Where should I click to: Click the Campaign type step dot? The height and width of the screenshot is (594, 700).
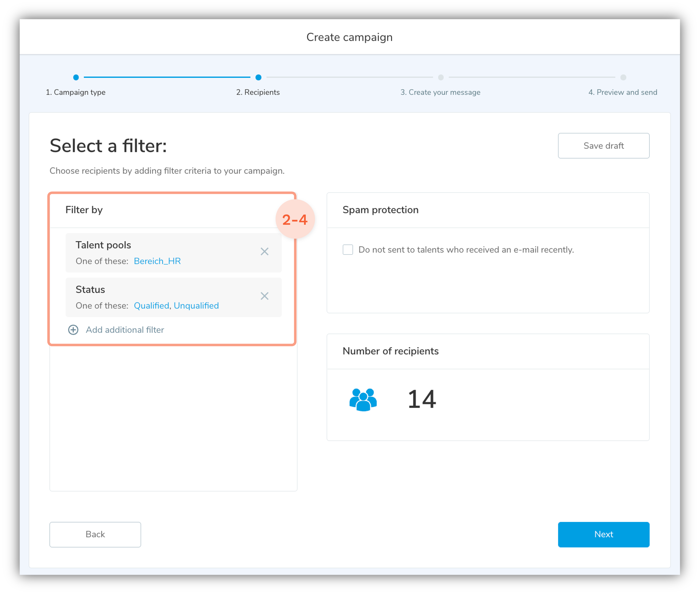(x=76, y=77)
